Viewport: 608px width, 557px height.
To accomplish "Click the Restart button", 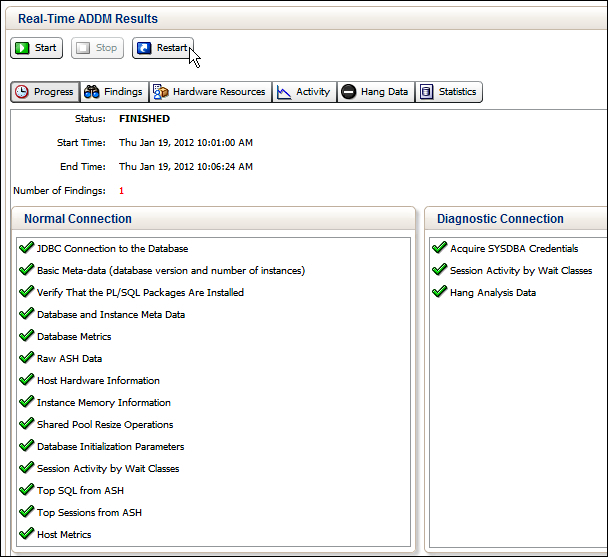I will tap(162, 48).
